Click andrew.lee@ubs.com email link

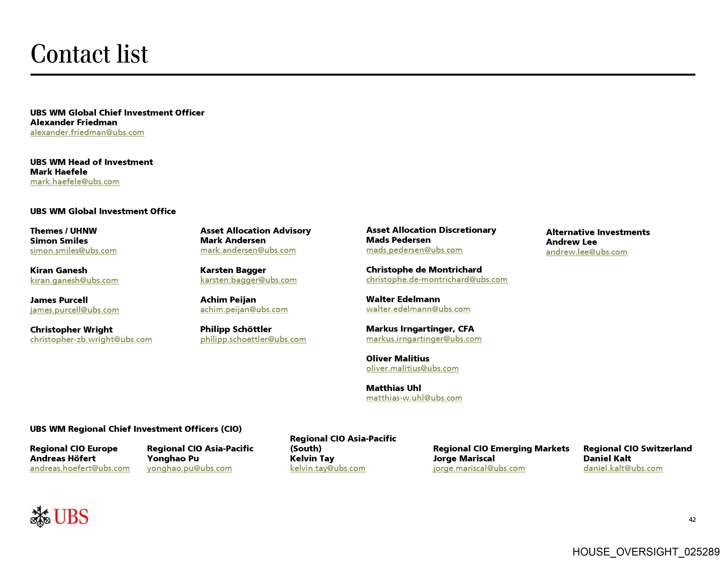(586, 252)
